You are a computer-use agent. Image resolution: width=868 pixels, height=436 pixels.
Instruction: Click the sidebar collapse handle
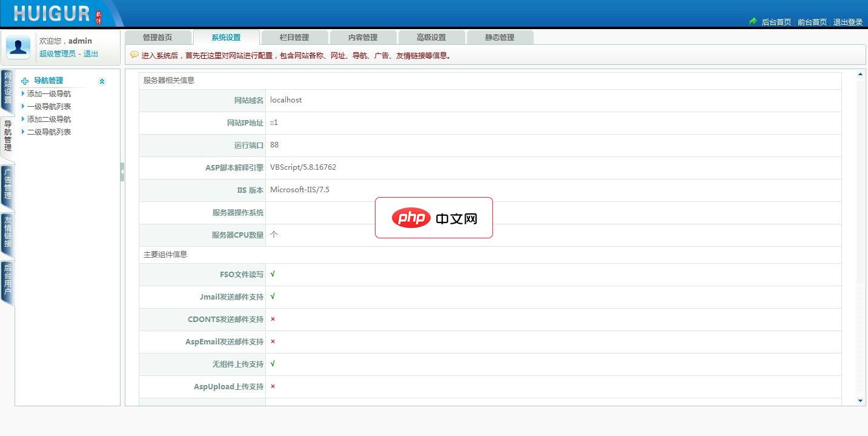coord(122,172)
